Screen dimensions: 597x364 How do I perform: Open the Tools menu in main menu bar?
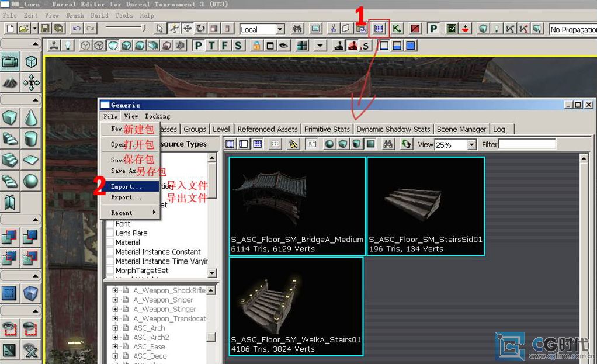pos(124,15)
